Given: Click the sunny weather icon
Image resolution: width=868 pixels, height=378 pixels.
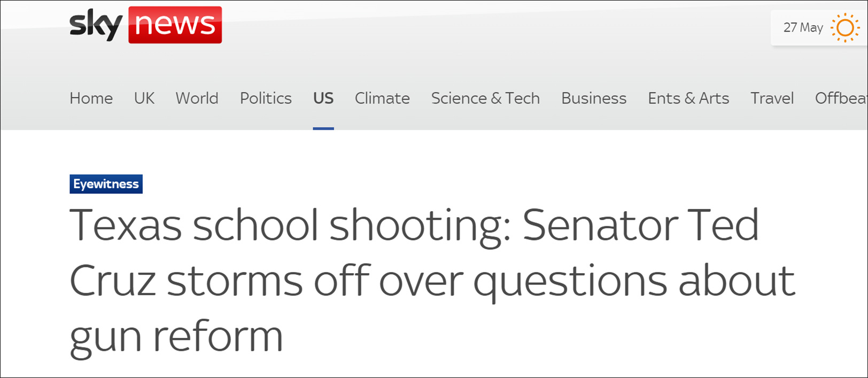Looking at the screenshot, I should pyautogui.click(x=845, y=28).
